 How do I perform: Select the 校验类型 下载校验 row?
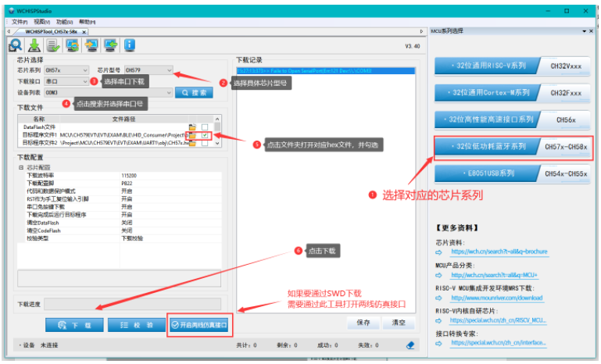(123, 238)
